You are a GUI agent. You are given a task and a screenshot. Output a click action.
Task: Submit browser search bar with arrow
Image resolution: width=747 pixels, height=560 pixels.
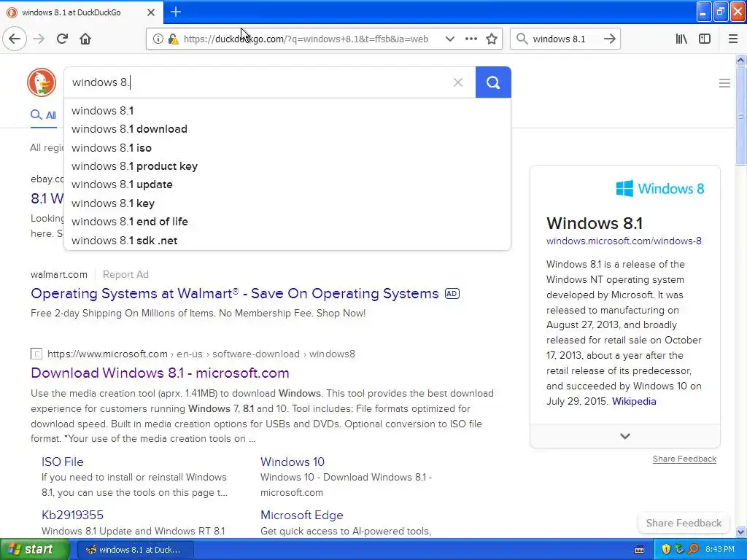coord(609,39)
